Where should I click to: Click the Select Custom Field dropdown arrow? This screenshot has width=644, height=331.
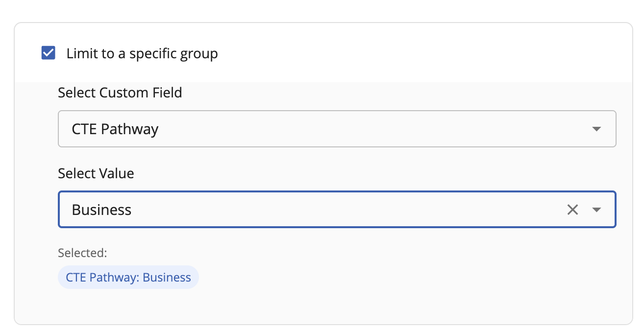pos(596,129)
